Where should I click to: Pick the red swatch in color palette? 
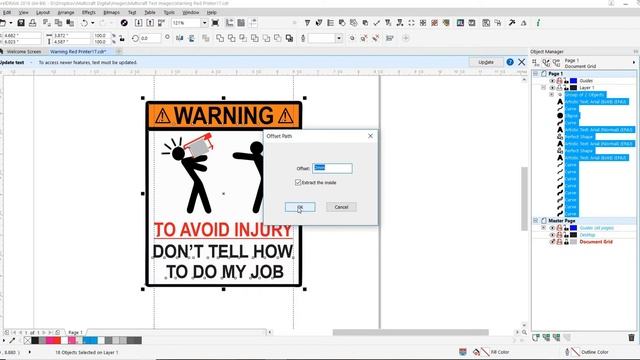click(57, 340)
